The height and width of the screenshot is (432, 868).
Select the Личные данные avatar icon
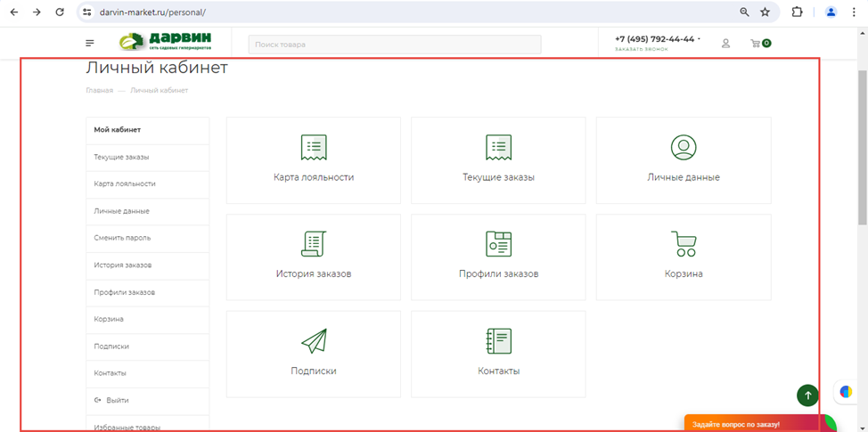[684, 148]
